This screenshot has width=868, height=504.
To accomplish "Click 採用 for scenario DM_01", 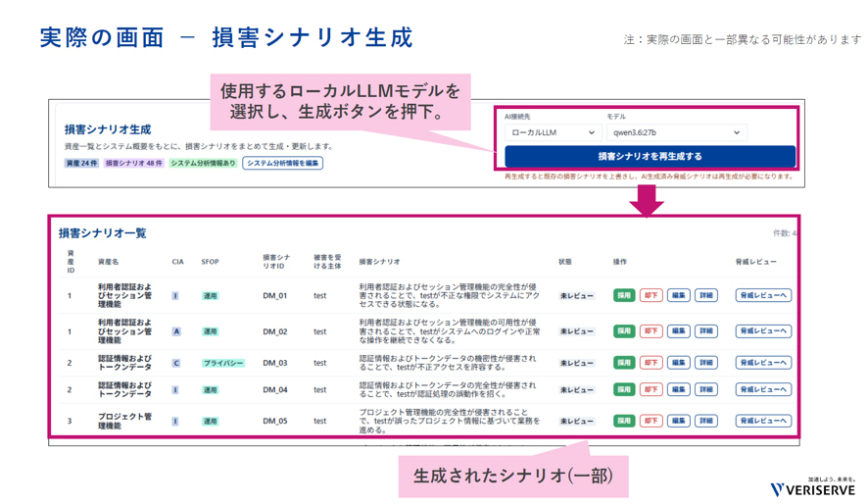I will point(624,296).
